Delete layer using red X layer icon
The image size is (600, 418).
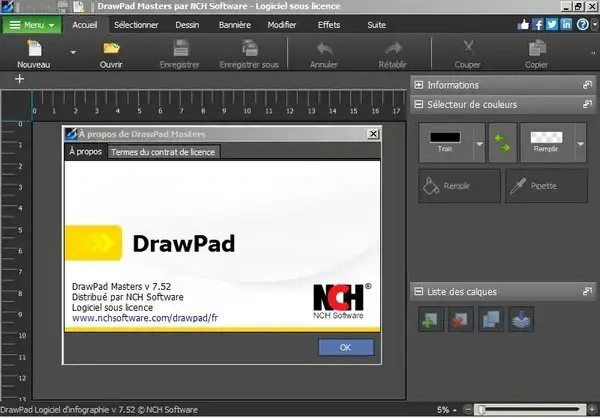461,319
